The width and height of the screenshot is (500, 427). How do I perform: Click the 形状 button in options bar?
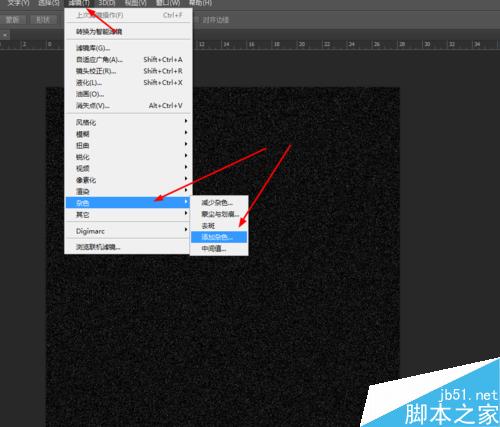[43, 20]
